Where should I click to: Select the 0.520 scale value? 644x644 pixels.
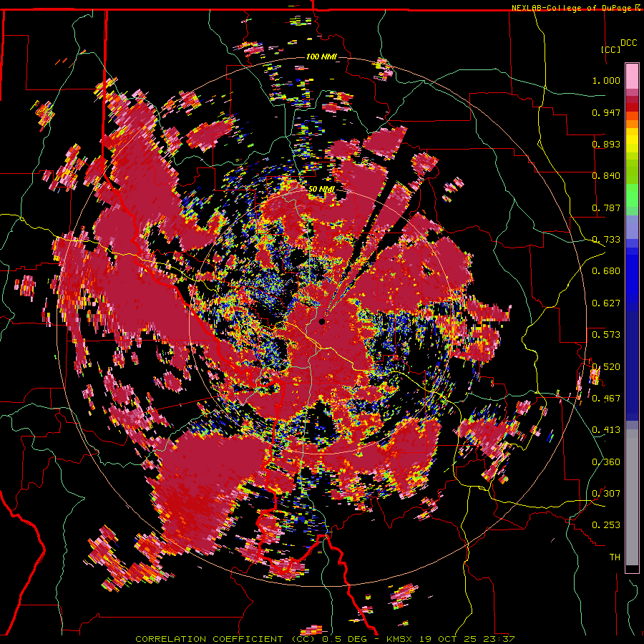pos(606,367)
